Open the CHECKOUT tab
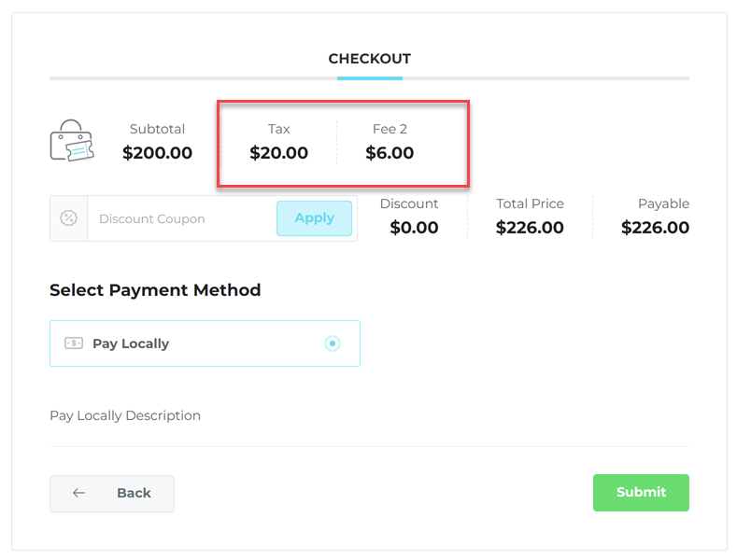 369,59
